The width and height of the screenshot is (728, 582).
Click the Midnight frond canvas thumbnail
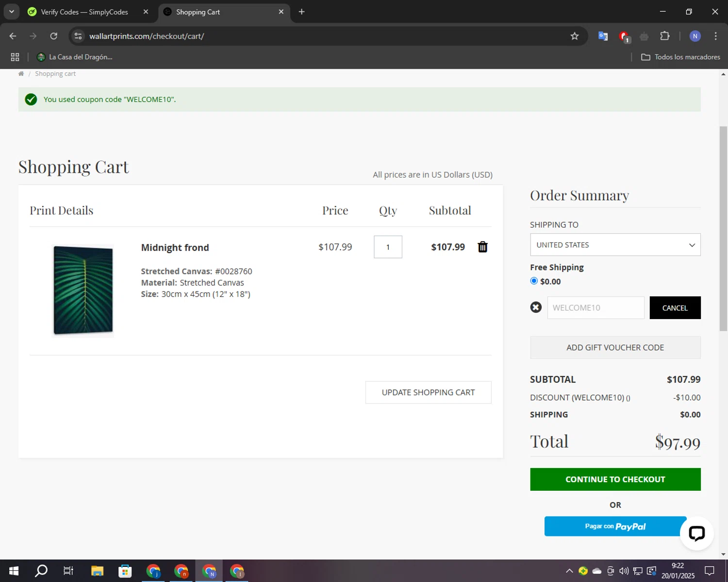click(x=83, y=290)
